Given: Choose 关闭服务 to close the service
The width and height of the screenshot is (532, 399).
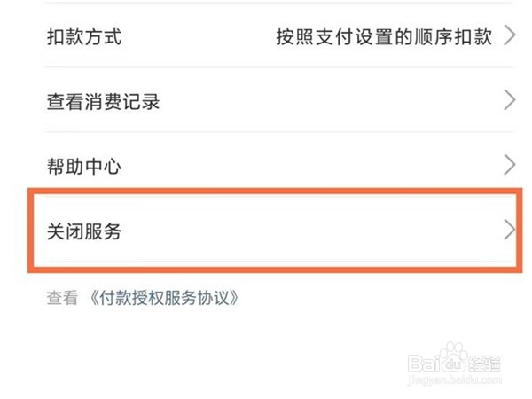Looking at the screenshot, I should pos(84,232).
